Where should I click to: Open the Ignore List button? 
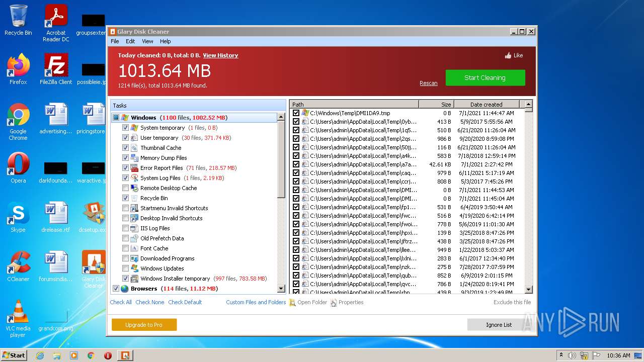(499, 325)
